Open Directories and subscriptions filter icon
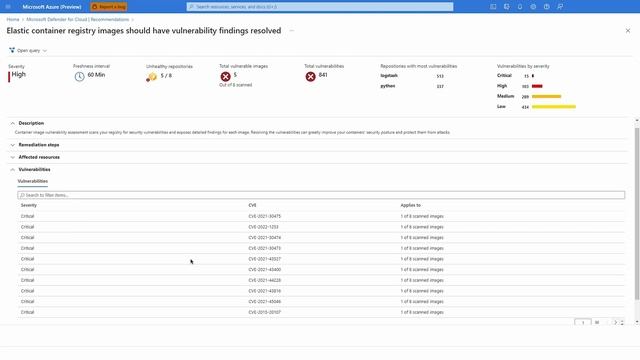The image size is (640, 360). pyautogui.click(x=507, y=7)
